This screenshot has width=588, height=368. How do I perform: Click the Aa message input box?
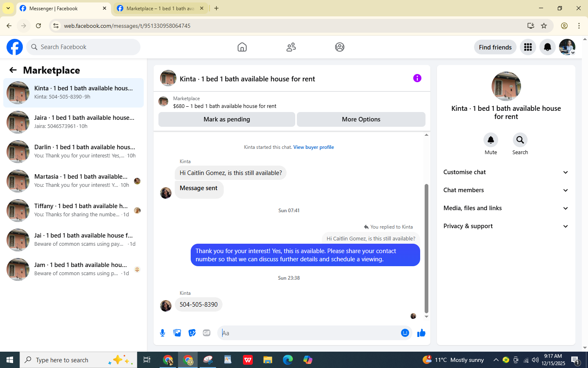pyautogui.click(x=309, y=333)
